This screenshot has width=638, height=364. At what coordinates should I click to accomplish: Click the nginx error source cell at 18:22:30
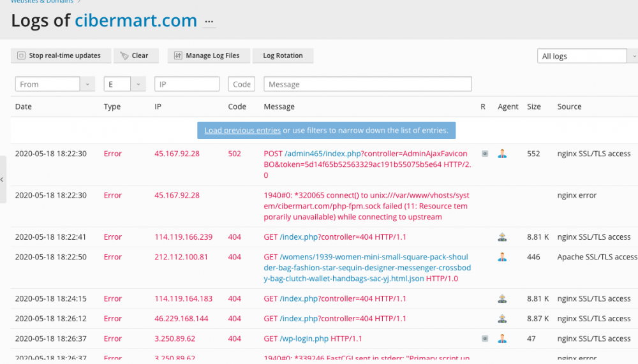tap(577, 195)
